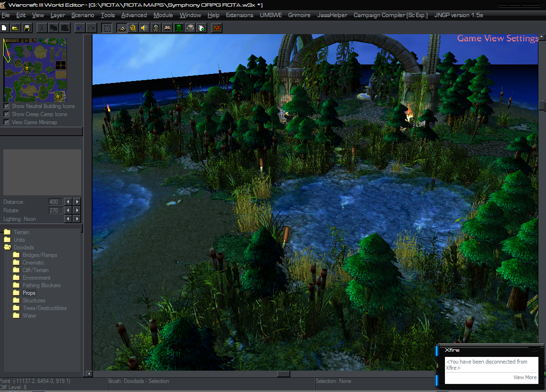Viewport: 546px width, 392px height.
Task: Click the horizontal scrollbar left arrow
Action: [x=89, y=374]
